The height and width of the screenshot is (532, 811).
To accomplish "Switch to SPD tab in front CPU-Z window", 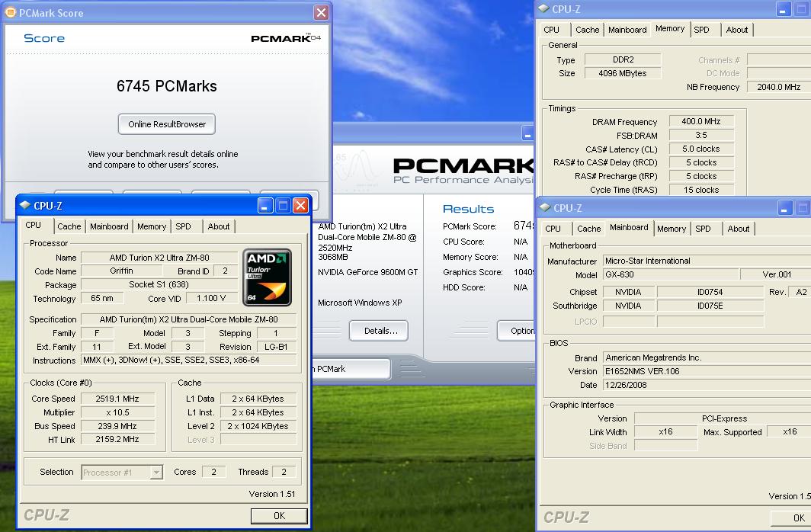I will 183,226.
